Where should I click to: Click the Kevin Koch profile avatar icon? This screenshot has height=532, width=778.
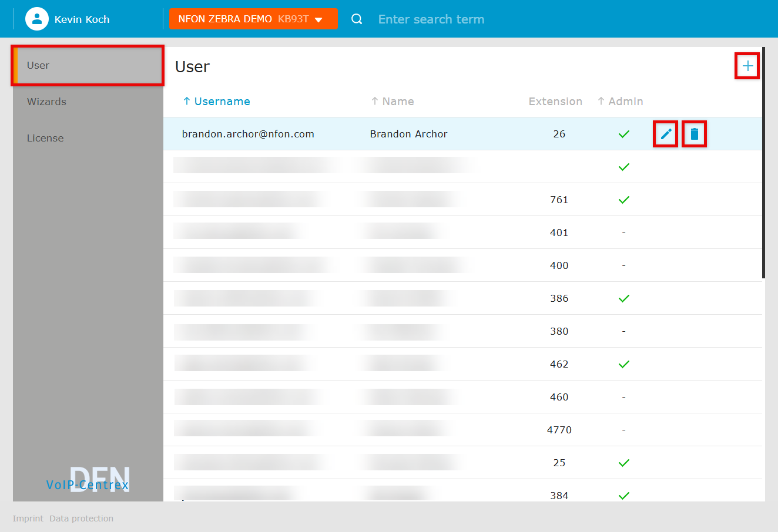tap(36, 19)
